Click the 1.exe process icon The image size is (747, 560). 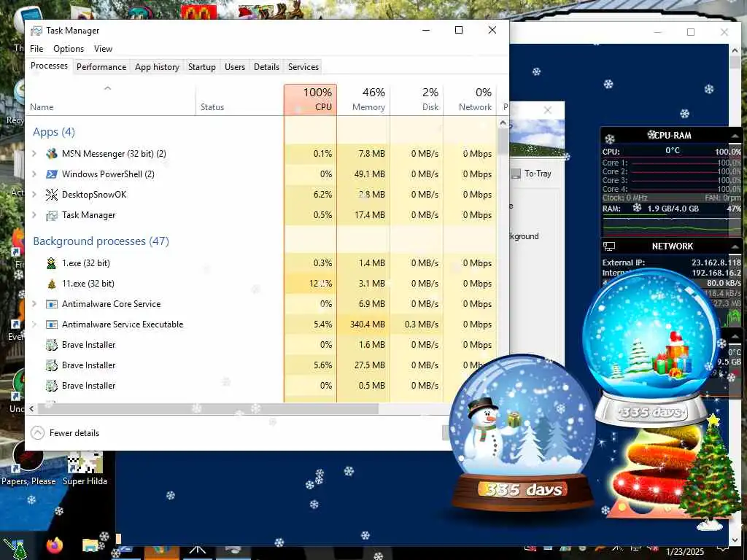click(x=52, y=263)
